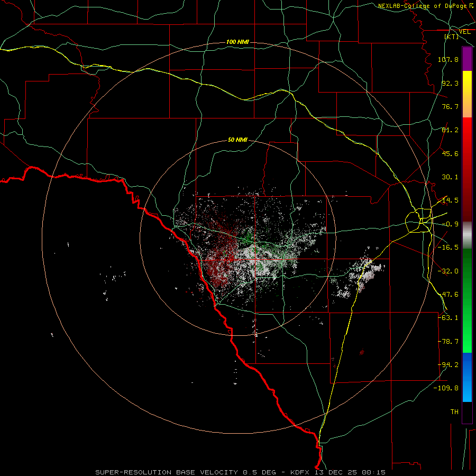476x476 pixels.
Task: Select the 100 NMI range ring label
Action: [237, 42]
